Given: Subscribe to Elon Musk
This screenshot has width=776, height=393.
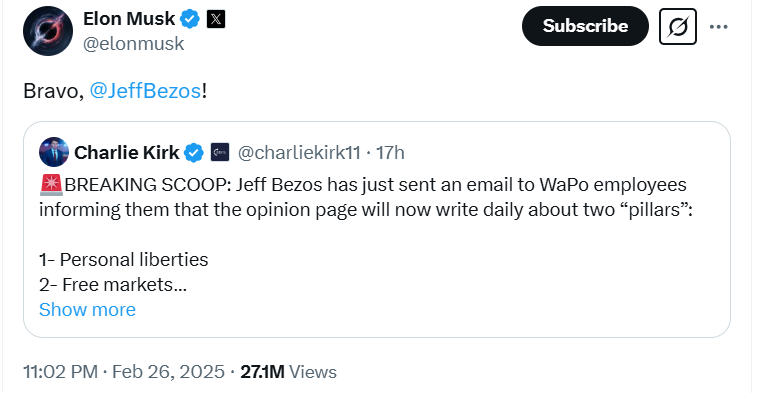Looking at the screenshot, I should 585,26.
